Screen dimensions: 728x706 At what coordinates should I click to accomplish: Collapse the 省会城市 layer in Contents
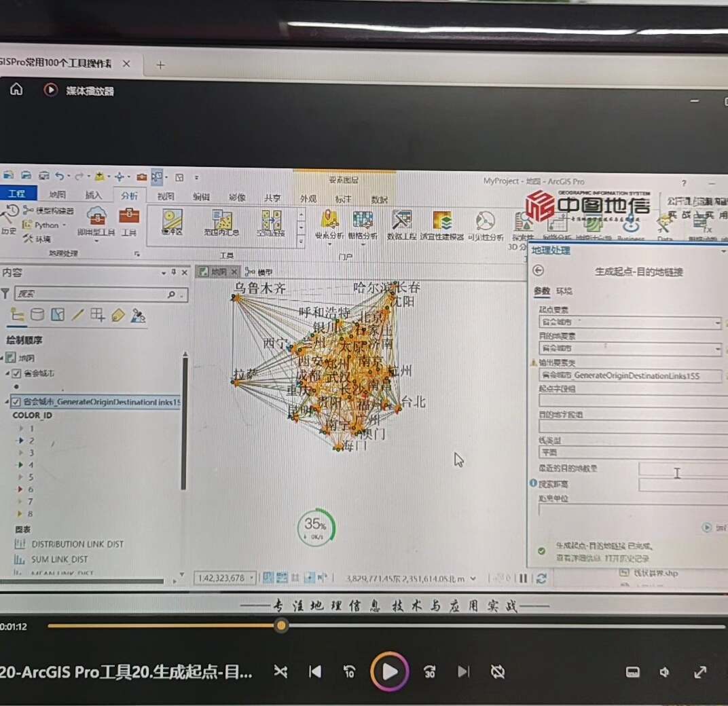click(x=7, y=373)
